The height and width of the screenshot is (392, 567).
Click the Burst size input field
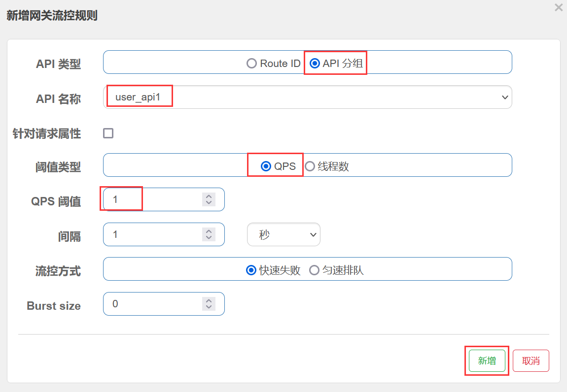(x=153, y=304)
